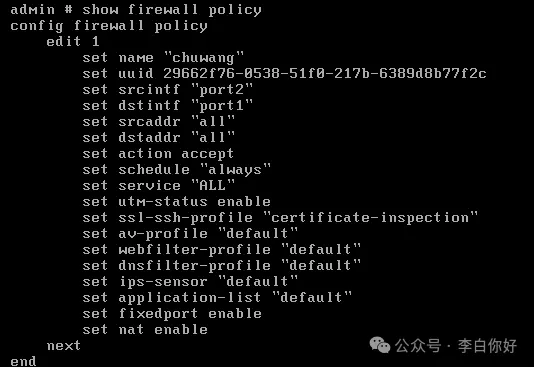Click the service "ALL" value

213,186
